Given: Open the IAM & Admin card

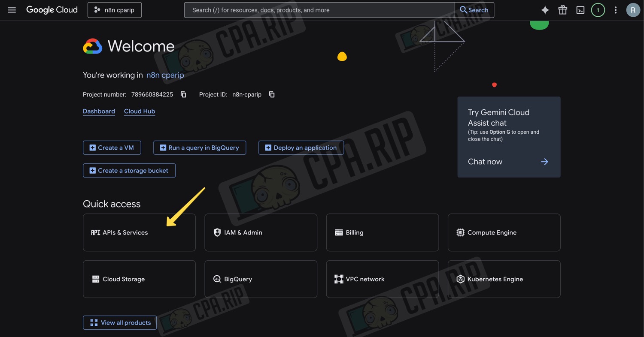Looking at the screenshot, I should pyautogui.click(x=261, y=232).
